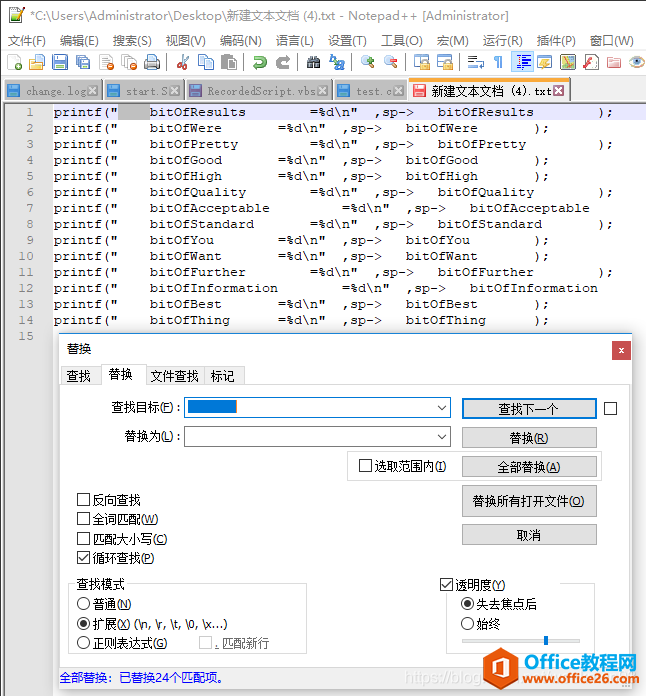Expand the 替换为 dropdown arrow

[x=441, y=437]
